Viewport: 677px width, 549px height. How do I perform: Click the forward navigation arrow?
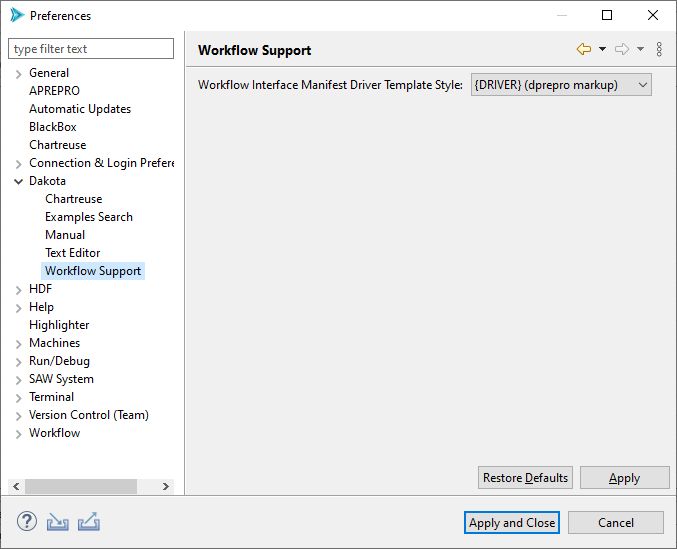(x=622, y=49)
